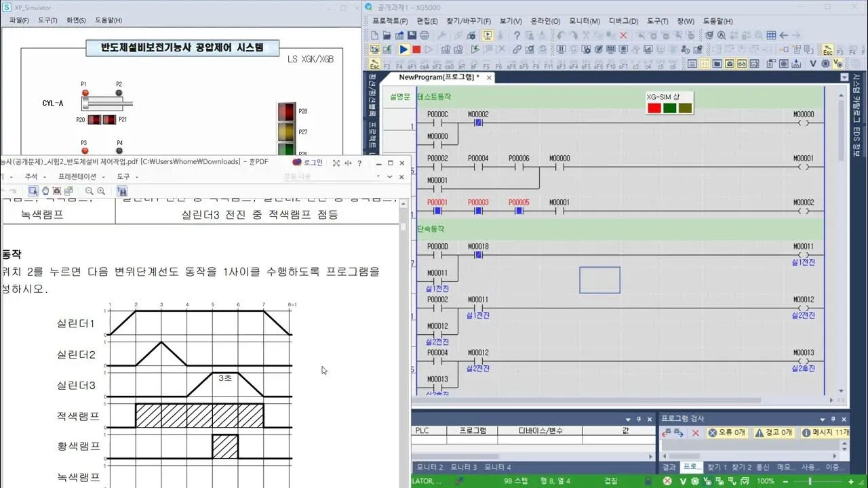The height and width of the screenshot is (488, 868).
Task: Click the previous/next message arrows icon
Action: (671, 432)
